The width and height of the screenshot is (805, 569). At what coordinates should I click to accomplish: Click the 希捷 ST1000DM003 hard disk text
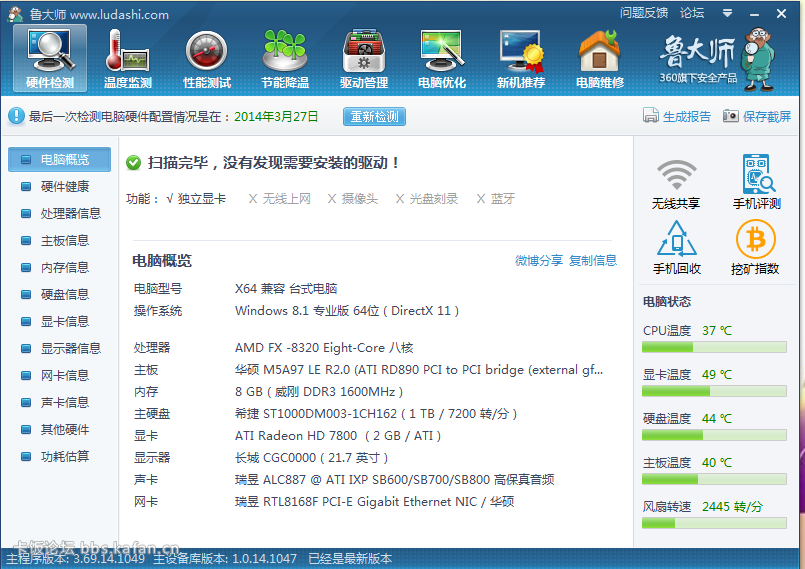376,414
